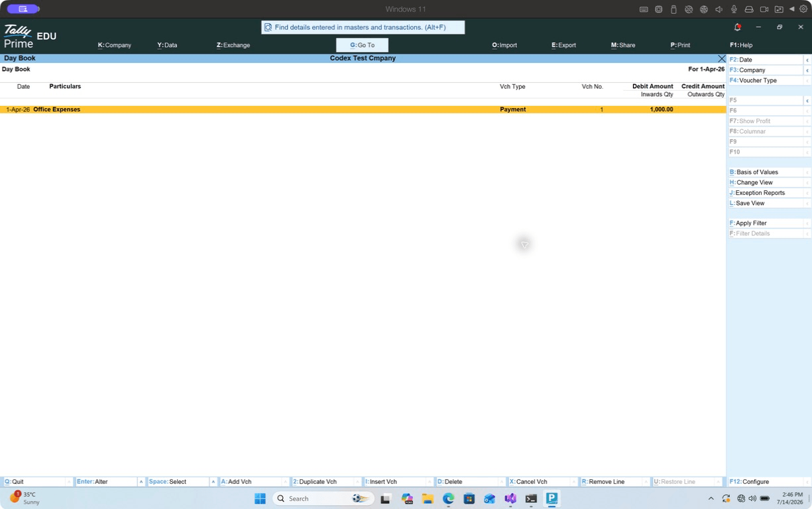Open Visual Studio from the taskbar
This screenshot has width=812, height=509.
(x=510, y=498)
